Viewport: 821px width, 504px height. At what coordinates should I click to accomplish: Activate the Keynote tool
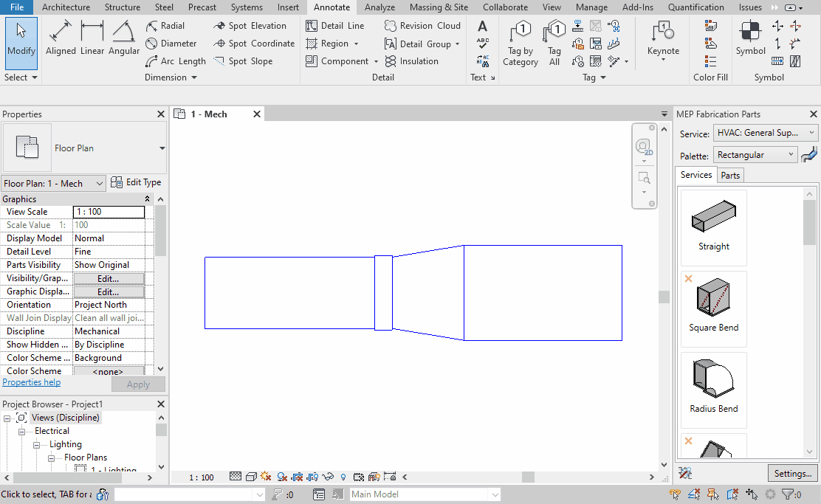pos(663,41)
